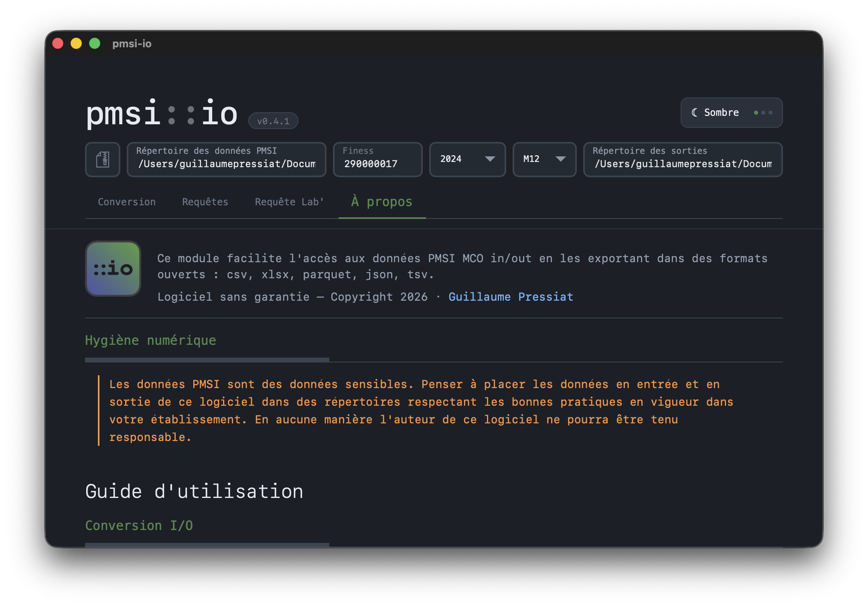Click the pmsi::io title logo
This screenshot has height=607, width=868.
click(162, 114)
